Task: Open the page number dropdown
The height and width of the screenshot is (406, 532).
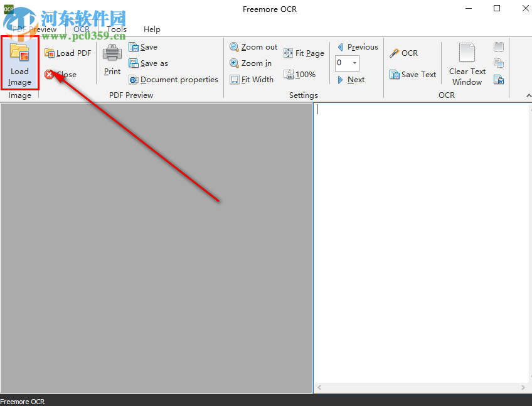Action: 355,63
